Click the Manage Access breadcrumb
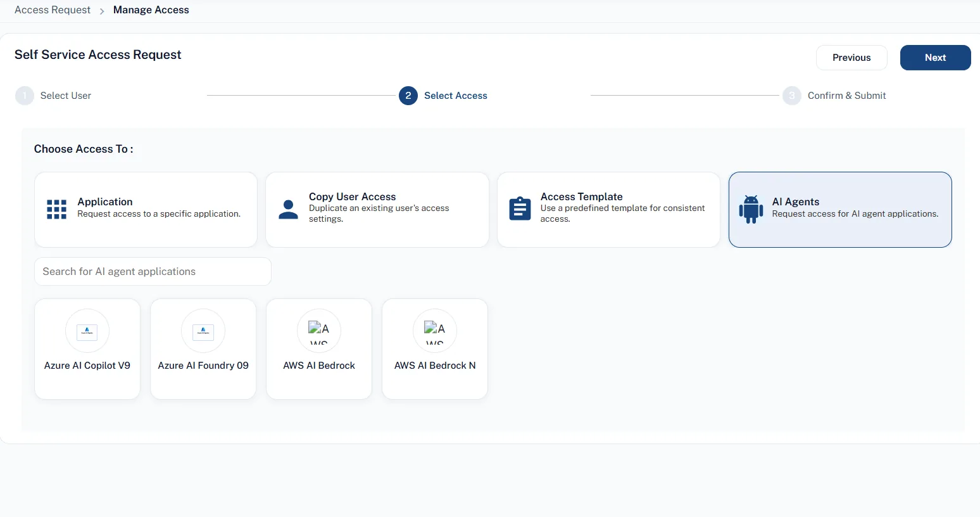 coord(151,10)
